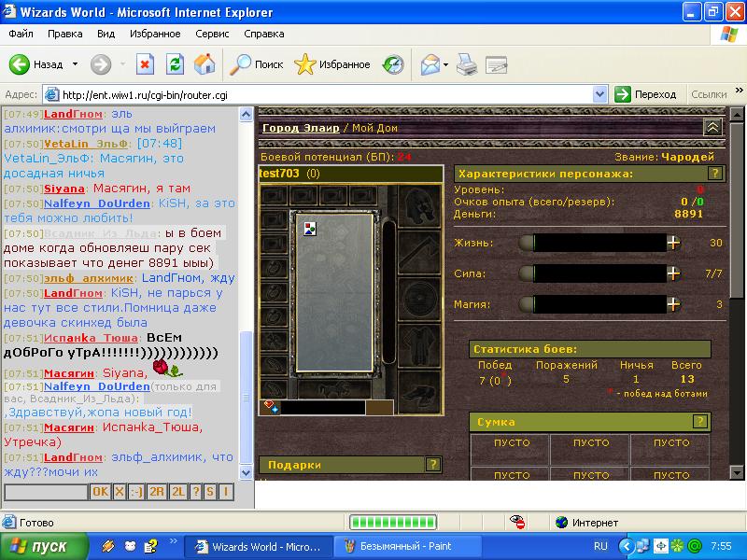The height and width of the screenshot is (560, 747).
Task: Stop page loading with the red X icon
Action: click(145, 64)
